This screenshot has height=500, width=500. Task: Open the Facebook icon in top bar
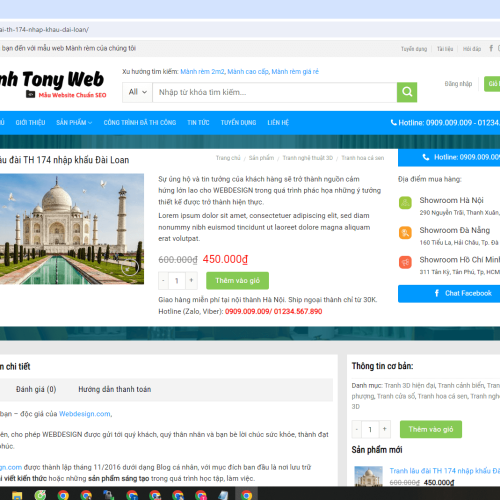point(491,48)
